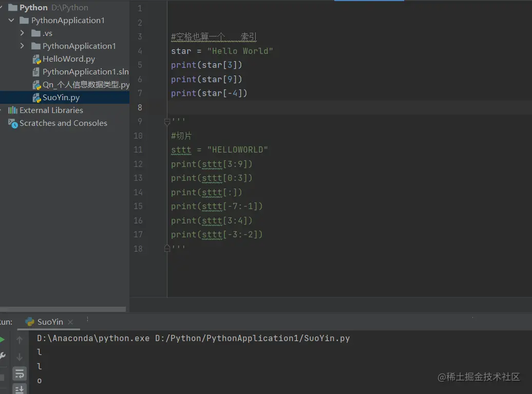This screenshot has height=394, width=532.
Task: Expand the .vs folder
Action: point(23,33)
